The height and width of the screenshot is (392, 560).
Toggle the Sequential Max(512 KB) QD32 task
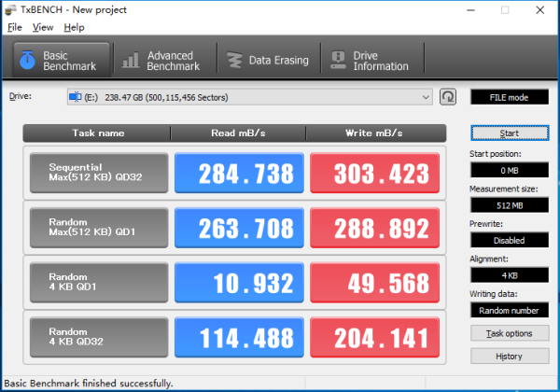click(99, 174)
